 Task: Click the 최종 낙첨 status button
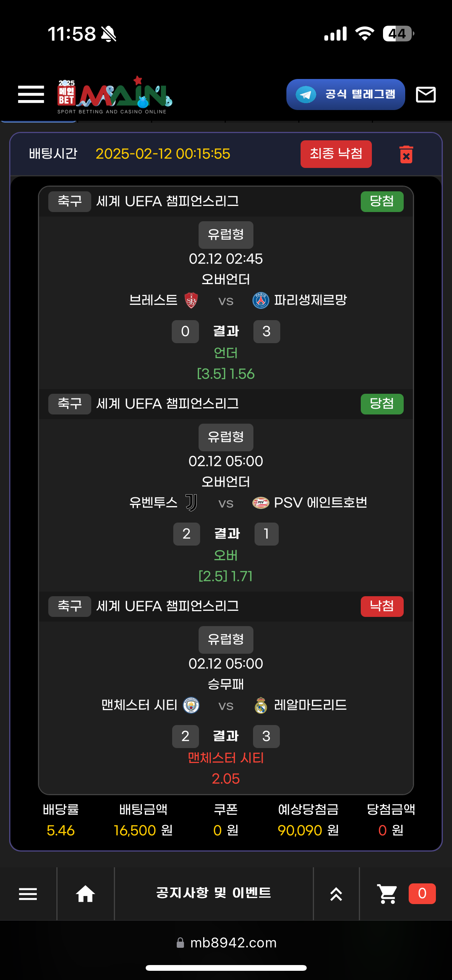[x=336, y=154]
